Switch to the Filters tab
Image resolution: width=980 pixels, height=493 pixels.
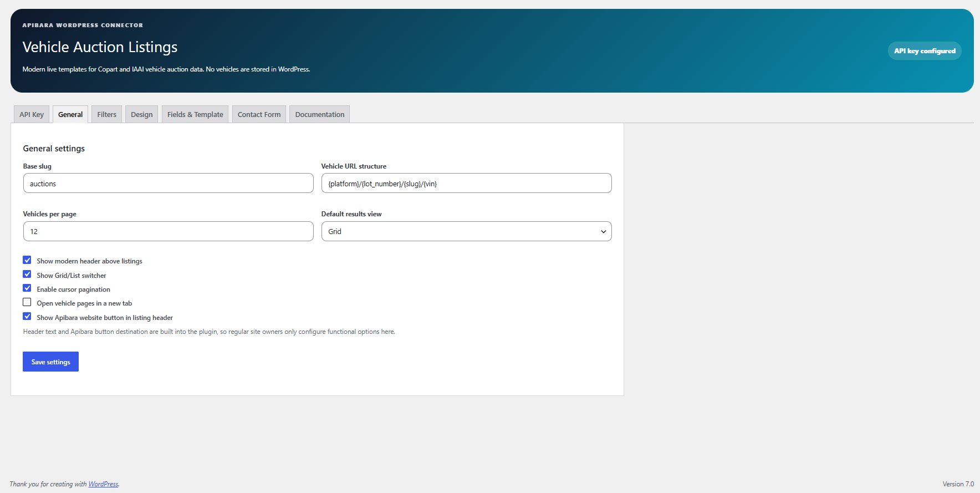[107, 114]
